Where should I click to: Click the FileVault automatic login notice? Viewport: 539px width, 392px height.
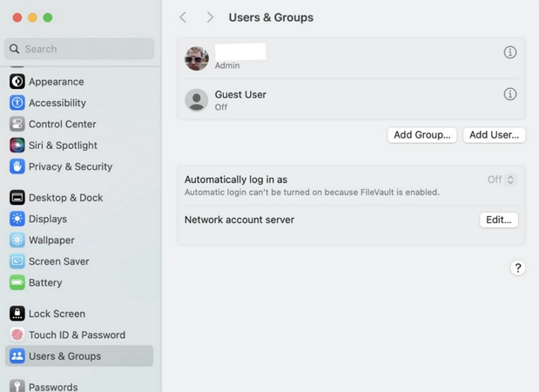coord(312,193)
